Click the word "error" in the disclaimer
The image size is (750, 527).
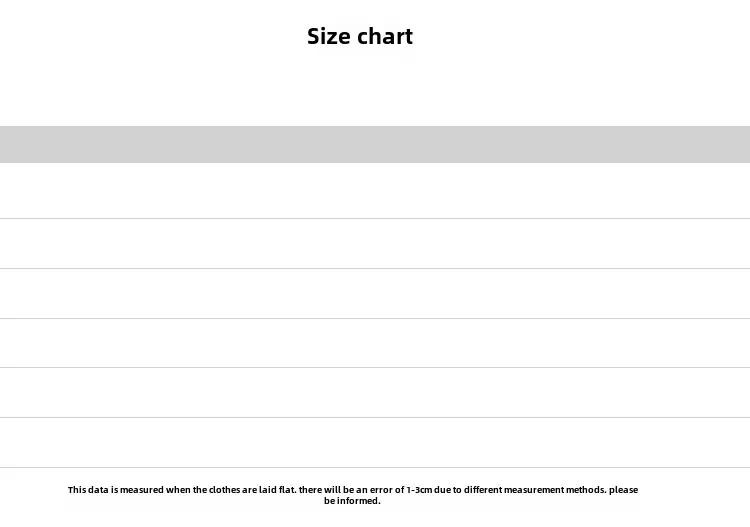381,490
